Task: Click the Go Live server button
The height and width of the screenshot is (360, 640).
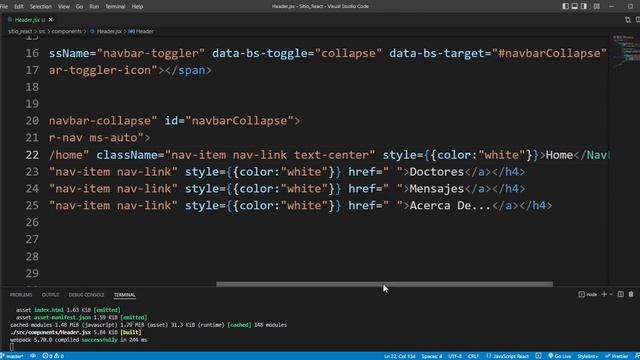Action: (x=560, y=356)
